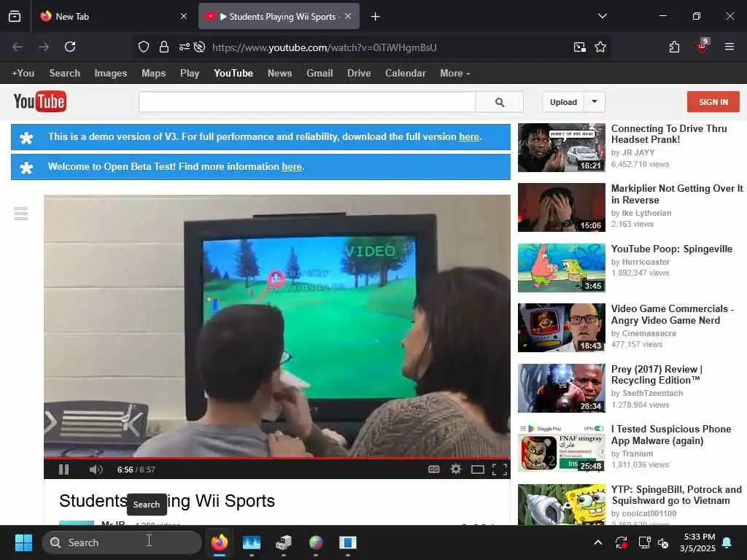Viewport: 747px width, 560px height.
Task: Open channel link 'JR JAYY'
Action: [x=638, y=152]
